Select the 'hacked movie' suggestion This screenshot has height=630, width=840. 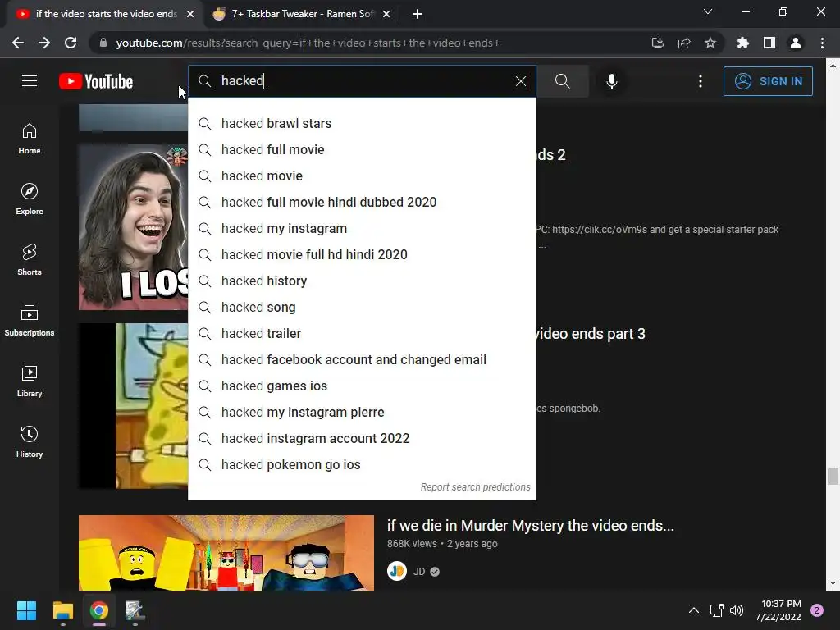[x=362, y=176]
